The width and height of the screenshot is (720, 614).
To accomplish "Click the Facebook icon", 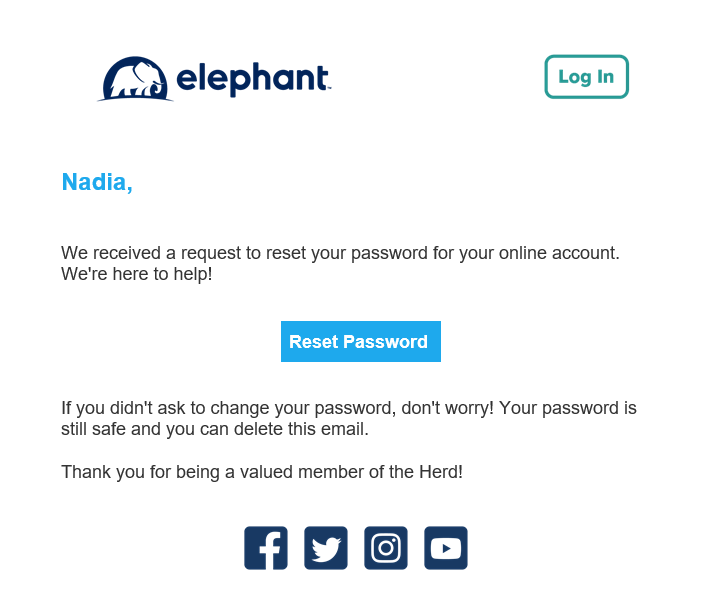I will 266,548.
